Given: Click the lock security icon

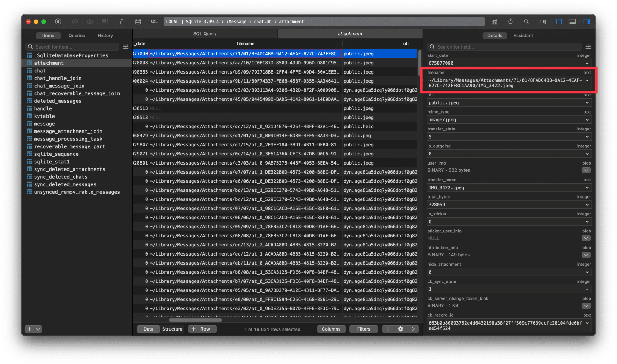Looking at the screenshot, I should (x=122, y=21).
